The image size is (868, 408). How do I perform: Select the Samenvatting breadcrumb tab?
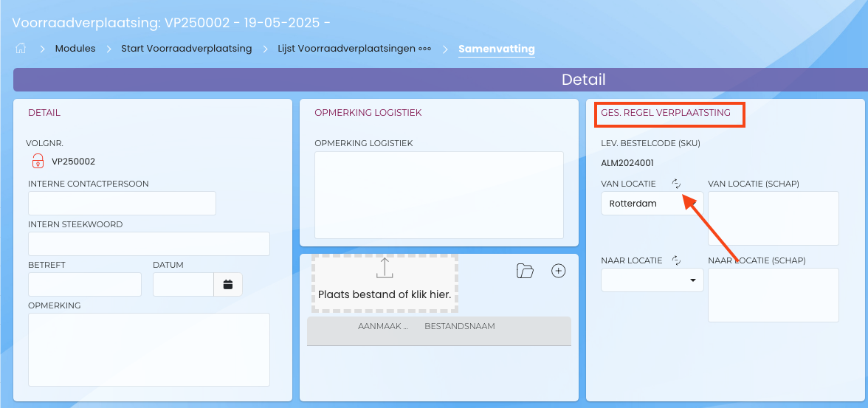click(497, 49)
